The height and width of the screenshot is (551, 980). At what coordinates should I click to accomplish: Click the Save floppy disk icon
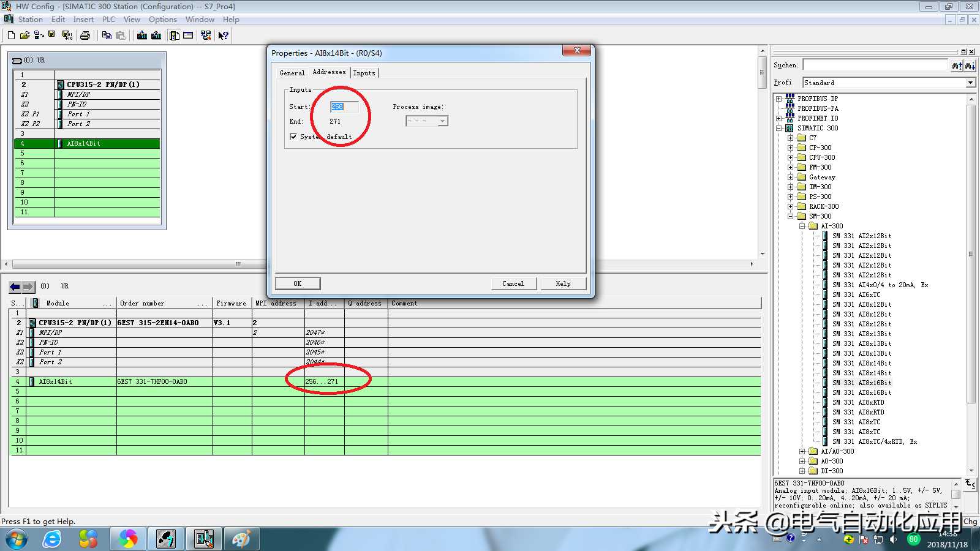click(52, 35)
